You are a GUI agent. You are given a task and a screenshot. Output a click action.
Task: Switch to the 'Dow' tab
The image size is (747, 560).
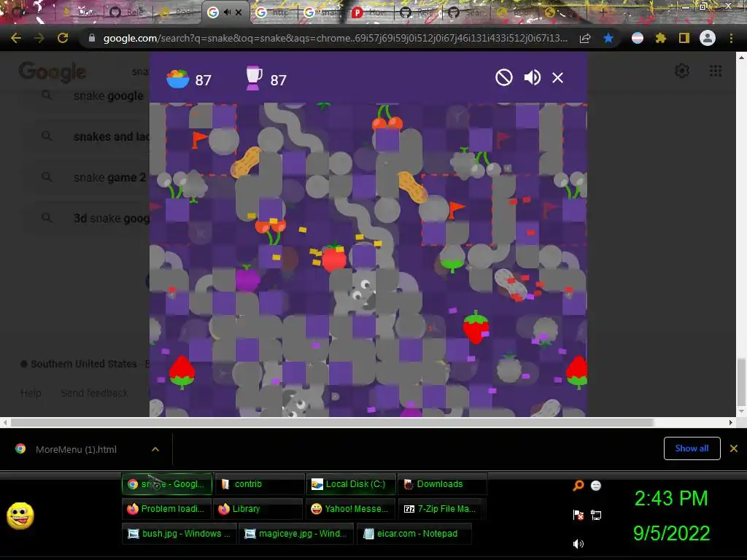click(80, 12)
